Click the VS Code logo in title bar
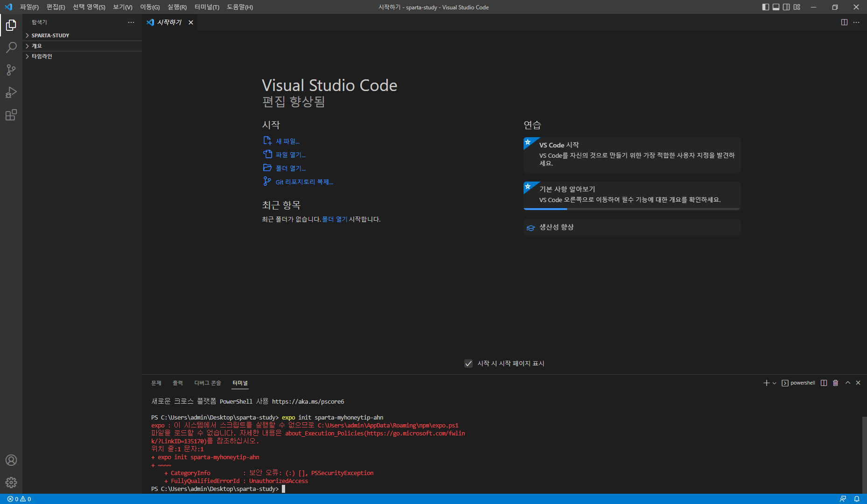This screenshot has height=504, width=867. [x=8, y=7]
